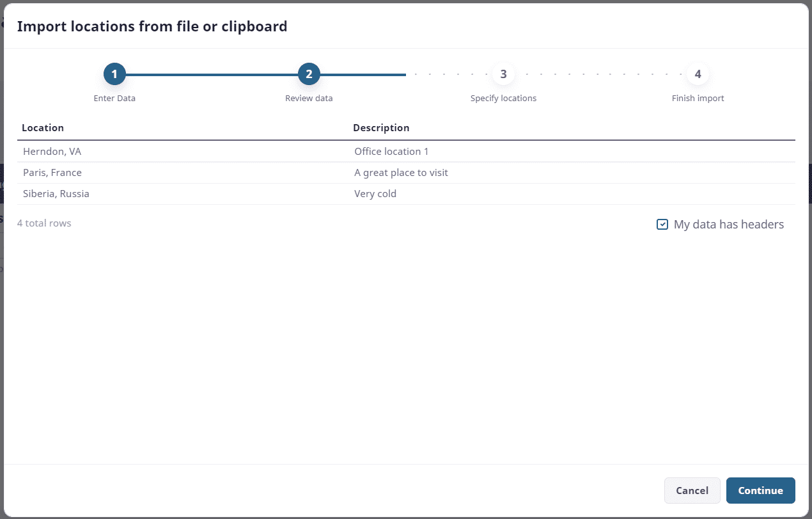The height and width of the screenshot is (519, 812).
Task: Select the Herndon, VA row
Action: pos(52,151)
